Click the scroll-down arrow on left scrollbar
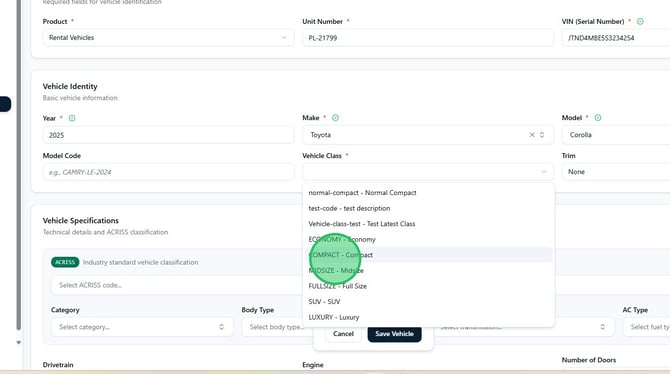The image size is (670, 374). pyautogui.click(x=18, y=342)
